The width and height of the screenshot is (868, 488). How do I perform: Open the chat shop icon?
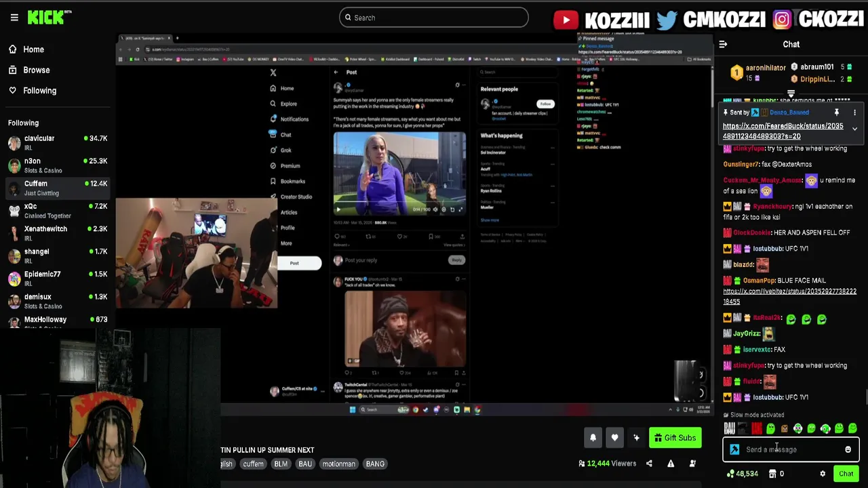pyautogui.click(x=772, y=474)
